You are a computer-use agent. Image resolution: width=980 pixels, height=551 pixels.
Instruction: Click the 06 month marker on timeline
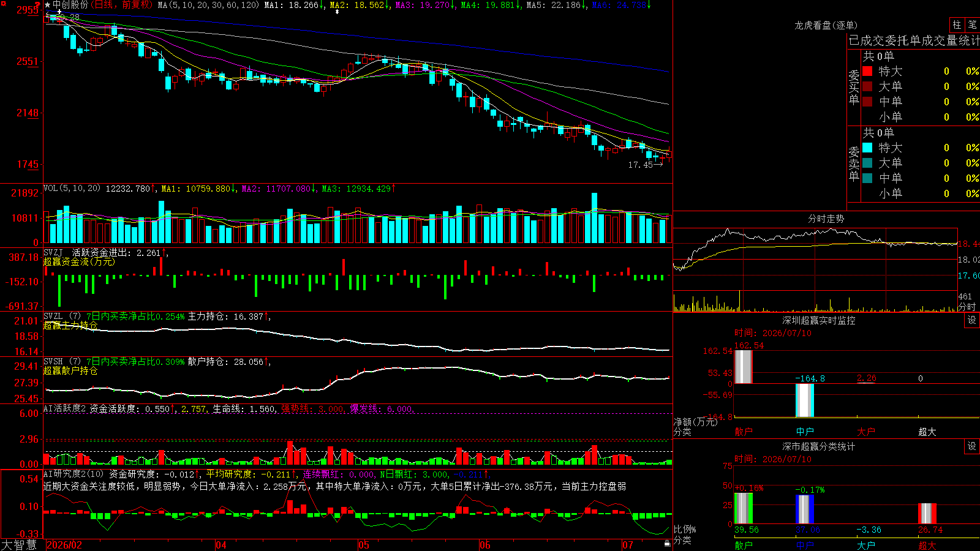pyautogui.click(x=485, y=545)
